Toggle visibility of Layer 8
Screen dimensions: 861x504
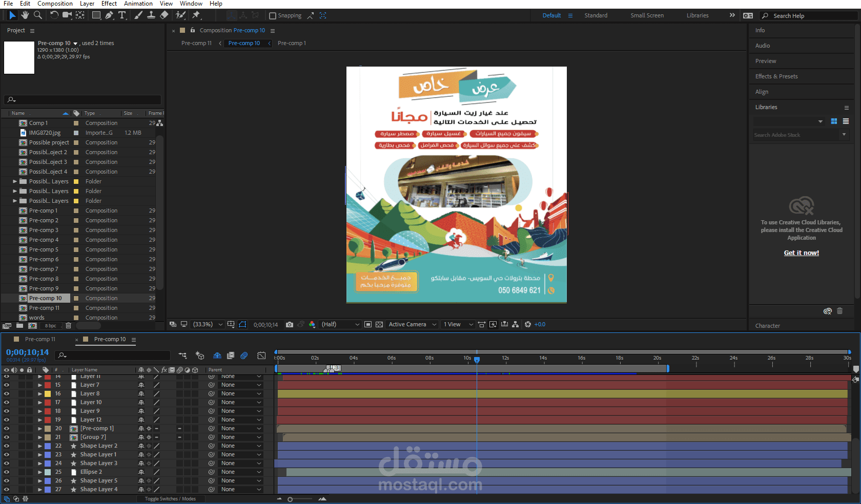(7, 393)
